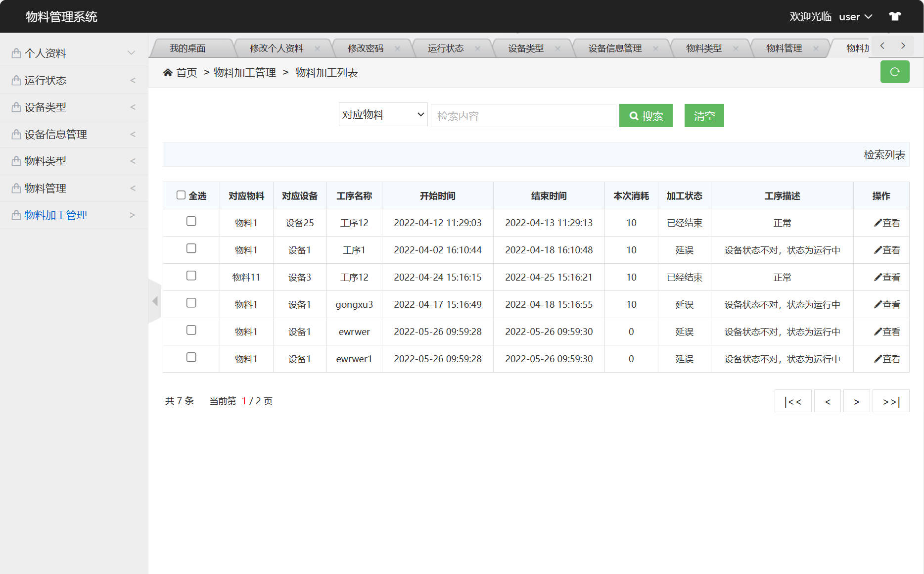Screen dimensions: 924x574
Task: Click the search magnifier on 搜索 button
Action: [634, 116]
